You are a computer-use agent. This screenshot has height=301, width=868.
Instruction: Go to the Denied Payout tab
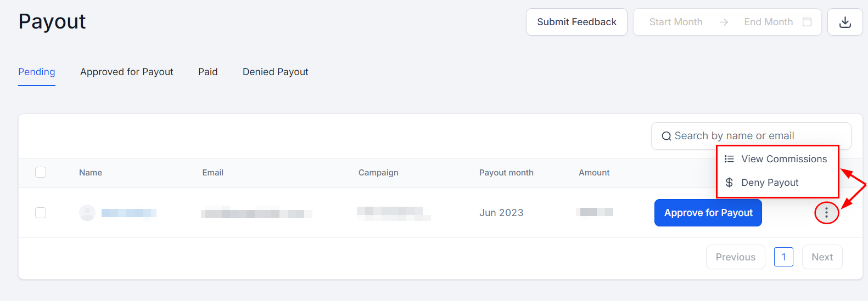(x=276, y=72)
